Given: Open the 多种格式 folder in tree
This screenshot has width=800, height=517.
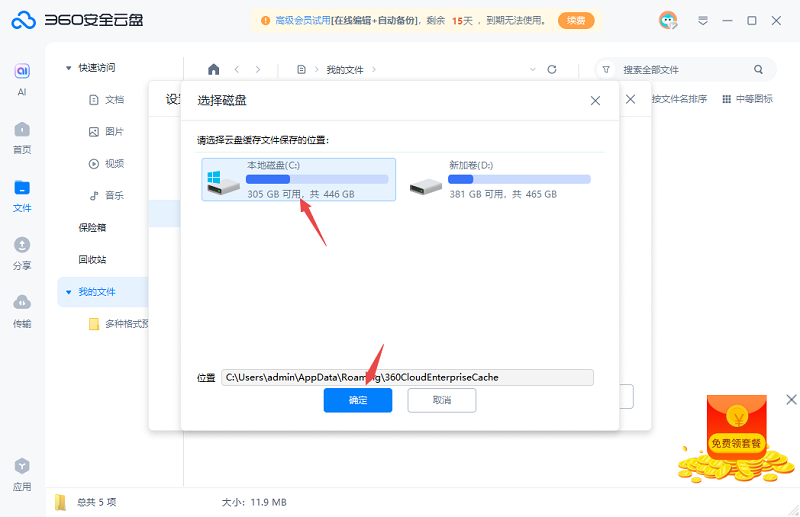Looking at the screenshot, I should (x=118, y=324).
